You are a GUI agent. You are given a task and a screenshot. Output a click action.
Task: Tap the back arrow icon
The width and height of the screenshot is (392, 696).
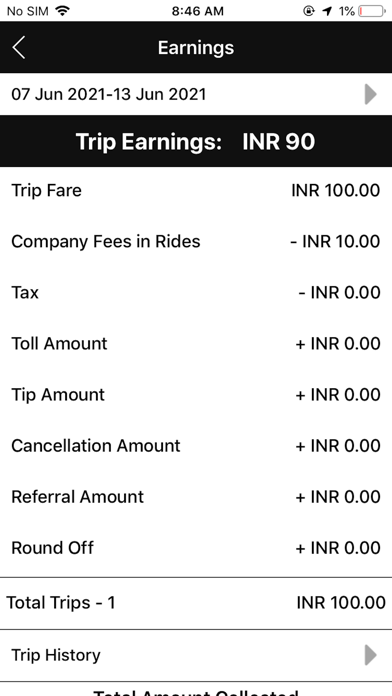point(19,47)
